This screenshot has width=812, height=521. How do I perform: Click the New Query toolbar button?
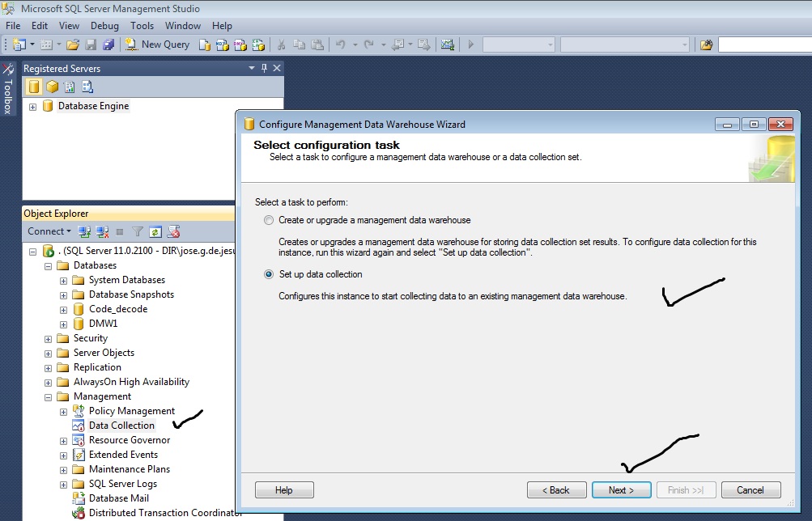[157, 45]
